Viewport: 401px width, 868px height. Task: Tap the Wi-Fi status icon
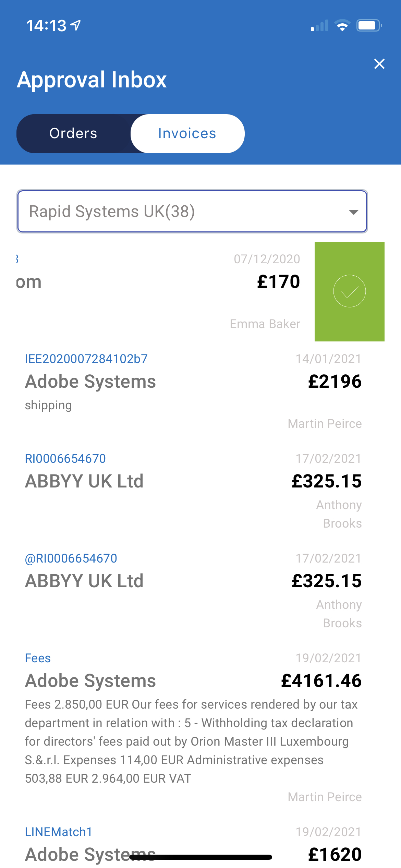click(342, 26)
